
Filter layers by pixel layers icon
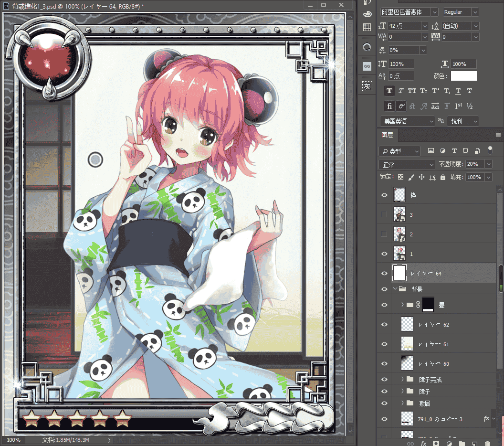[431, 150]
